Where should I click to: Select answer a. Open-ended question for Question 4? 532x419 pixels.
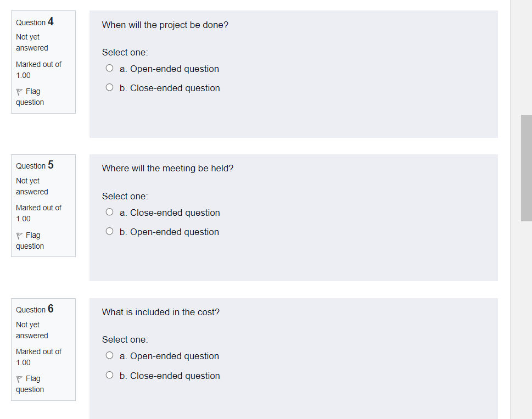[x=109, y=68]
